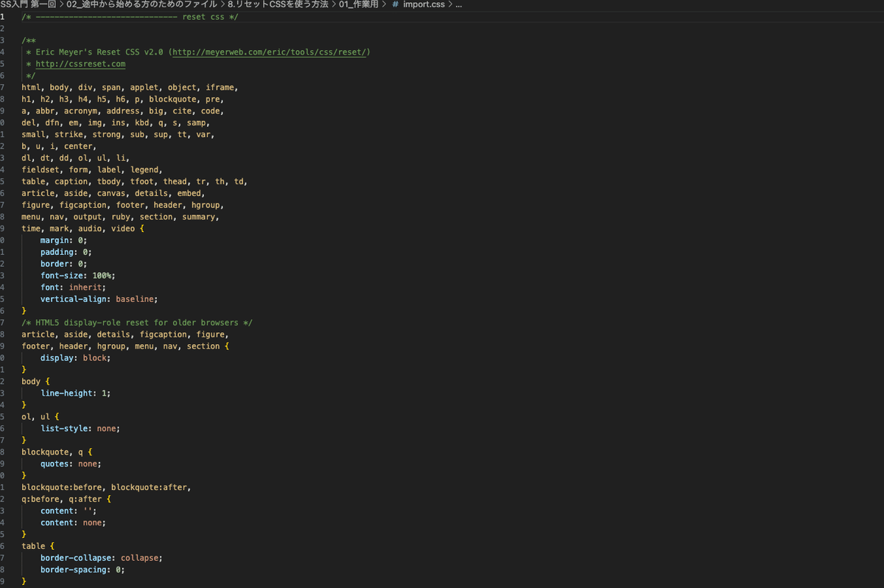Select the "list-style: none;" line
The image size is (884, 588).
click(80, 428)
